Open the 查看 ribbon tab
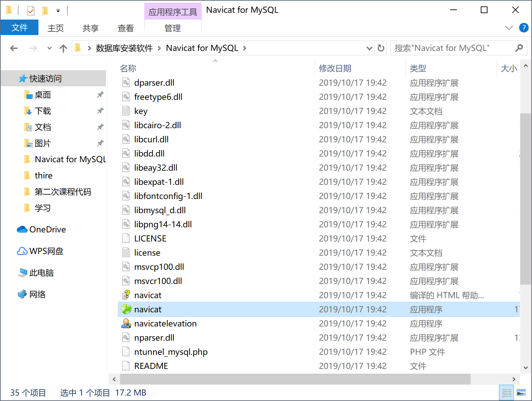The width and height of the screenshot is (532, 401). [126, 28]
